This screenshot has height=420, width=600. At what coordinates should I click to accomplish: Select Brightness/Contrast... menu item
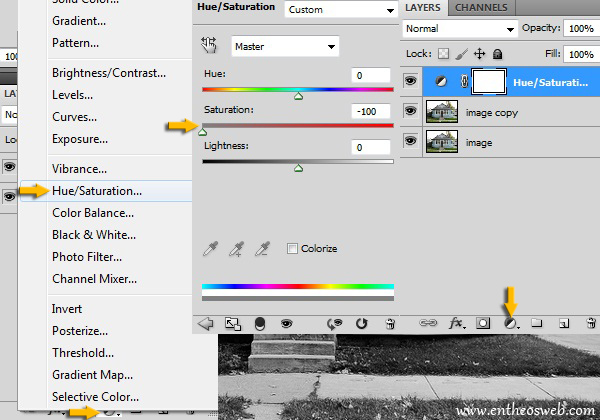click(x=109, y=73)
